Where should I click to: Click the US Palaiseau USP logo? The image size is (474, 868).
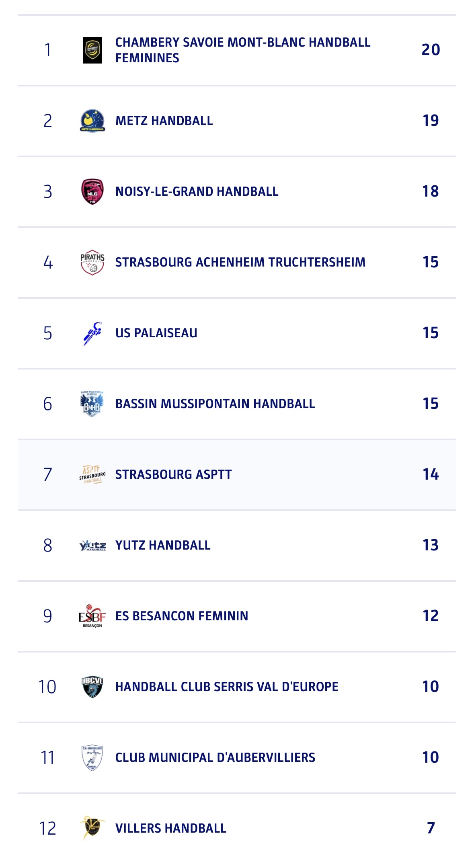(92, 333)
